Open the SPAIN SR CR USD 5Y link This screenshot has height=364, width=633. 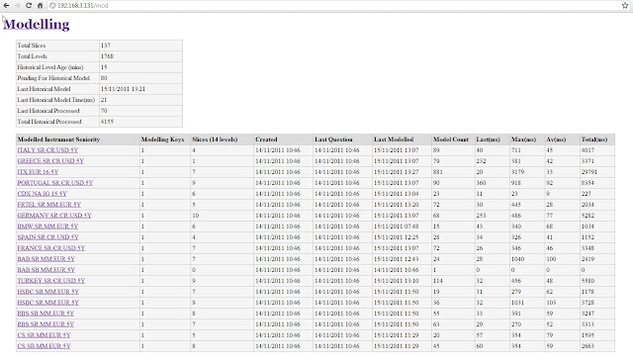click(48, 237)
